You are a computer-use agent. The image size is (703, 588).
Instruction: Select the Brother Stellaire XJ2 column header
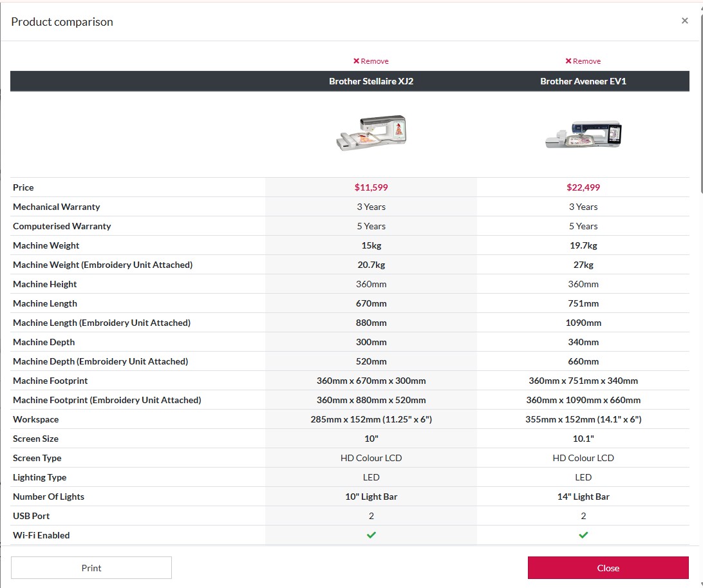tap(371, 81)
